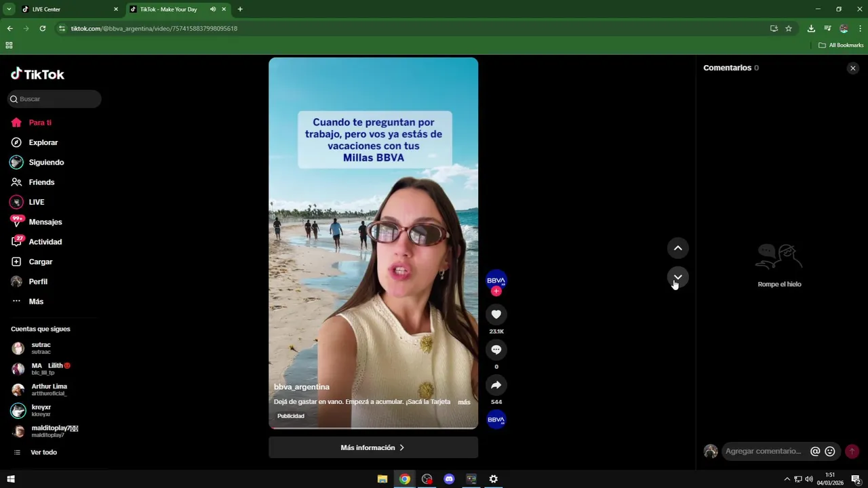This screenshot has width=868, height=488.
Task: Share the video with the arrow icon
Action: [x=496, y=385]
